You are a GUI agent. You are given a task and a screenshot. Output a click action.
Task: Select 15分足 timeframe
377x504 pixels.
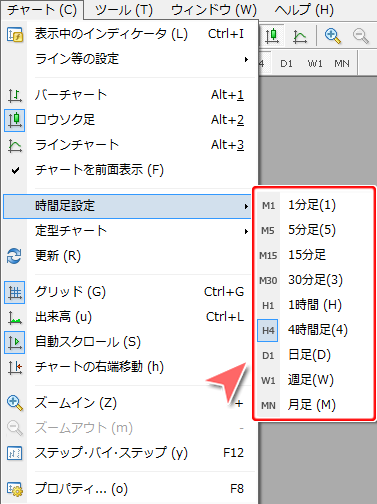point(307,255)
